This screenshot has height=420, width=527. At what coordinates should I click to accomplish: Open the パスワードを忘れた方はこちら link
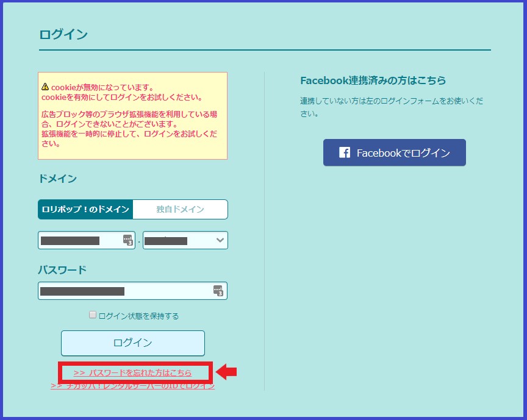pos(133,372)
